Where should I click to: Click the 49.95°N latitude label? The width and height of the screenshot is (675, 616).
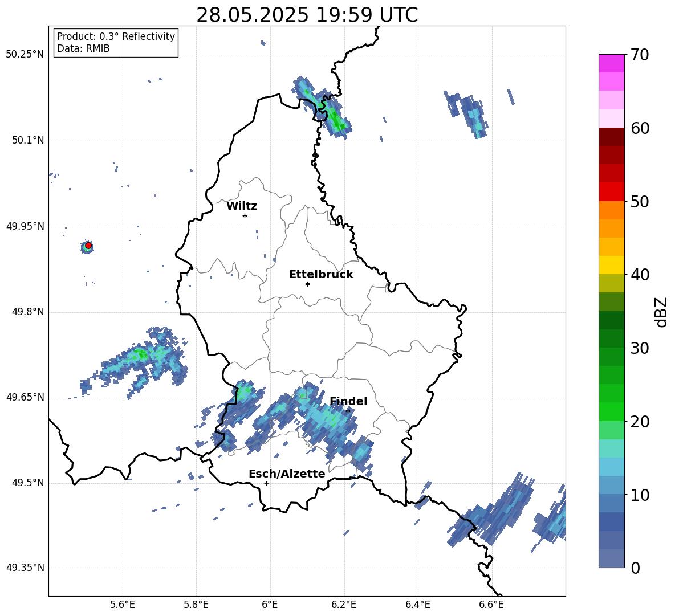[25, 226]
